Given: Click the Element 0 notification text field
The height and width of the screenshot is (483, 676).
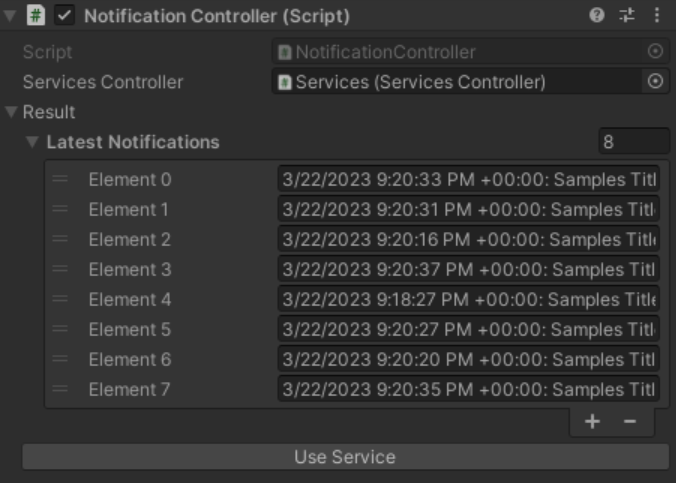Looking at the screenshot, I should (468, 180).
